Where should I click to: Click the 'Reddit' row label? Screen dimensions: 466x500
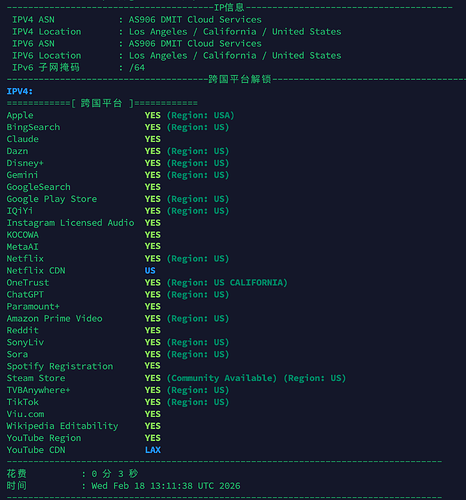point(23,330)
